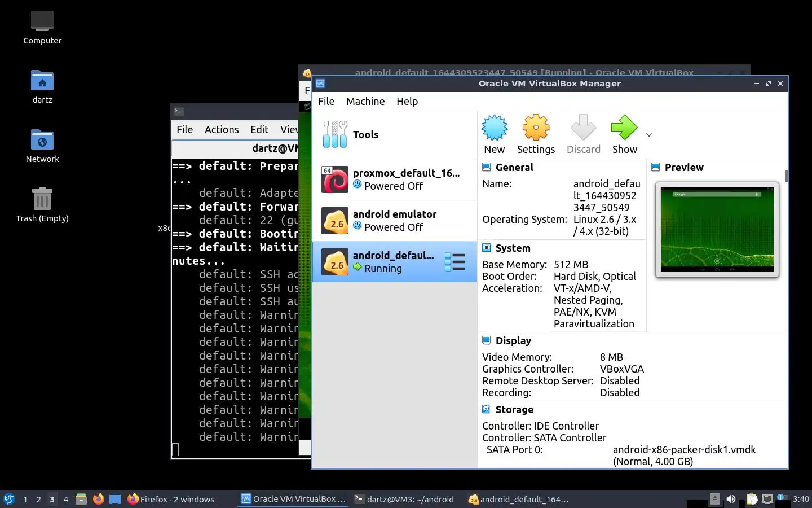Click the Base Memory 512 MB value
This screenshot has height=508, width=812.
pyautogui.click(x=571, y=265)
